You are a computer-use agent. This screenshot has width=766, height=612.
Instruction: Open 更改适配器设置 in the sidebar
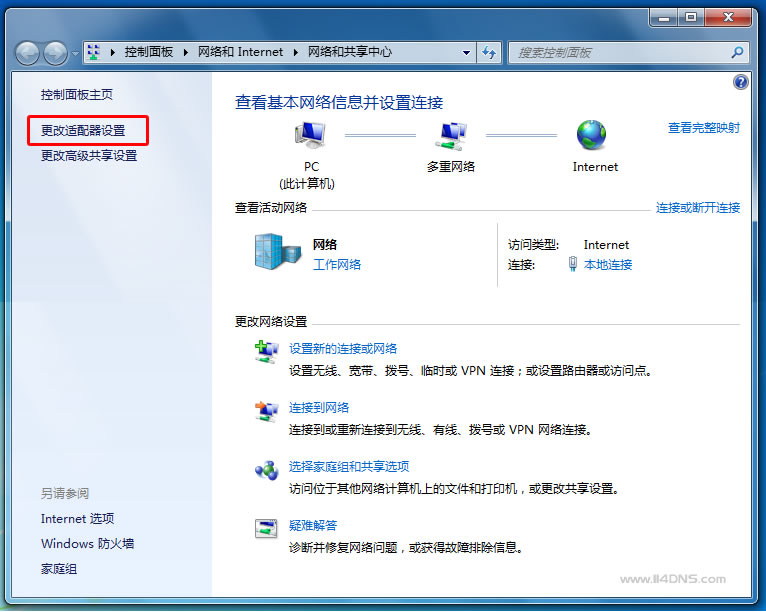click(83, 130)
